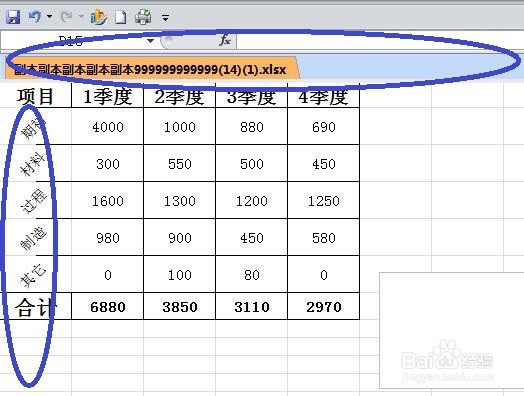Select the cell containing 1000

[179, 126]
